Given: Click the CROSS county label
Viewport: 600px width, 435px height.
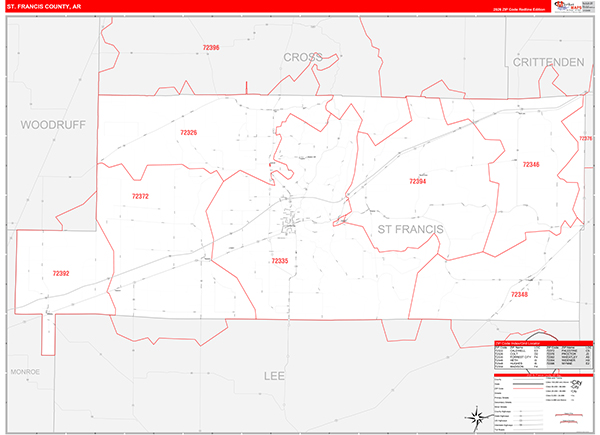Looking at the screenshot, I should (303, 57).
